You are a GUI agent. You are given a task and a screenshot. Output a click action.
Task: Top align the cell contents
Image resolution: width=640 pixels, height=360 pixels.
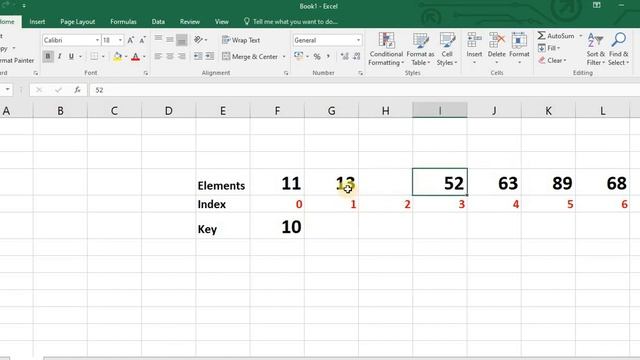pos(158,40)
